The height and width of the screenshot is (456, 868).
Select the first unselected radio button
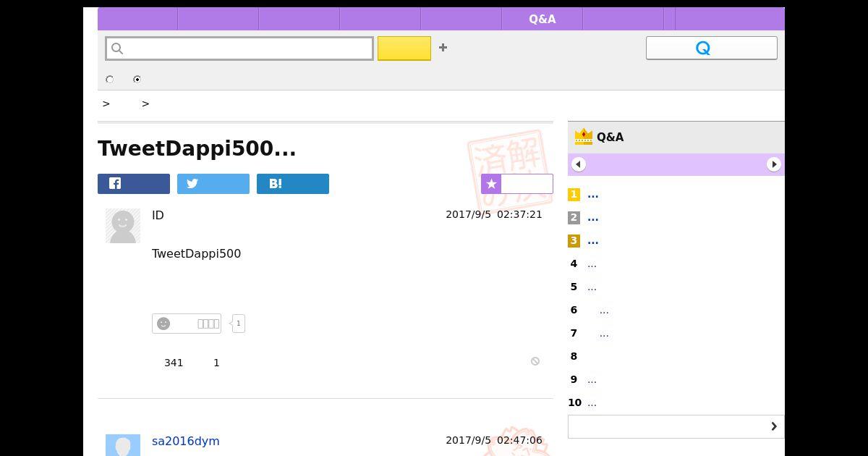[110, 80]
